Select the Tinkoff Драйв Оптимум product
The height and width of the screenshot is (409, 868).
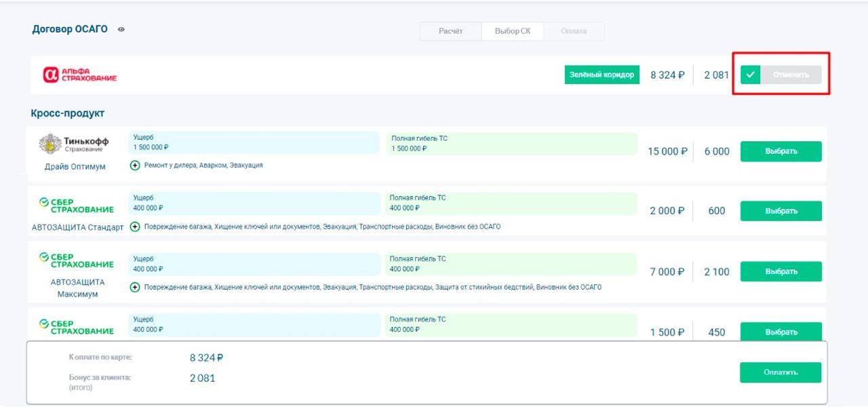781,151
